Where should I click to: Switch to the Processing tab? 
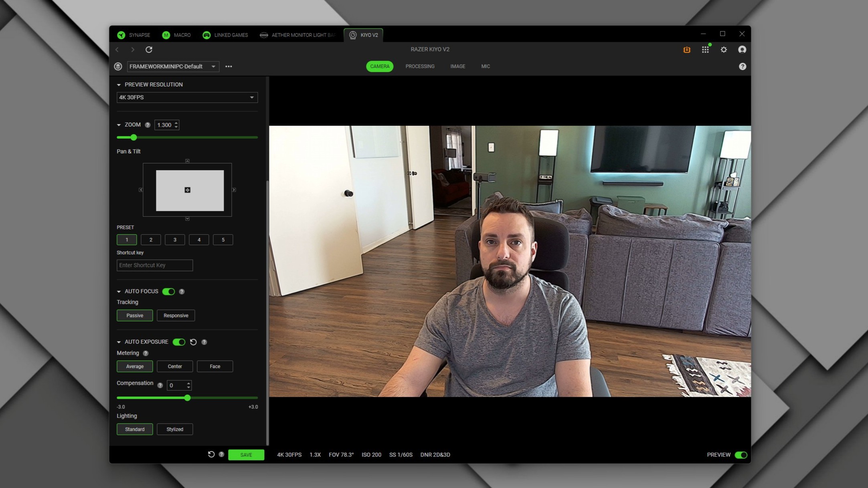pos(420,66)
